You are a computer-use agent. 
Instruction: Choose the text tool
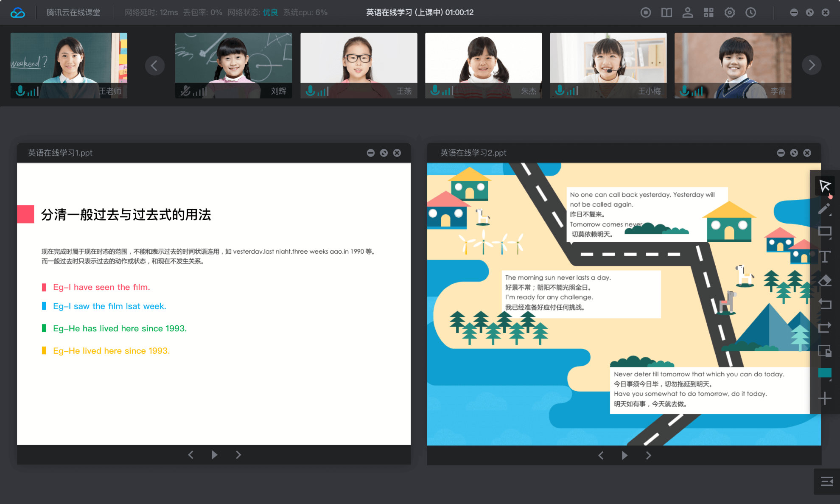tap(824, 256)
